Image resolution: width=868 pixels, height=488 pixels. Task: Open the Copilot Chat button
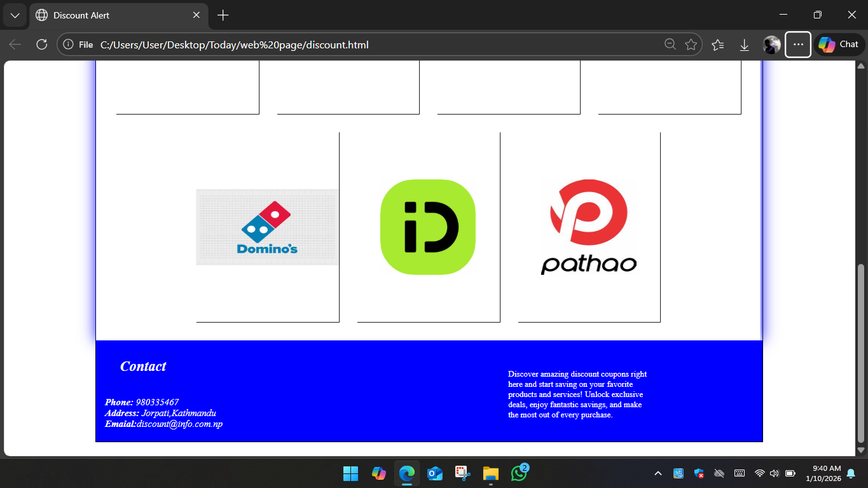[839, 45]
